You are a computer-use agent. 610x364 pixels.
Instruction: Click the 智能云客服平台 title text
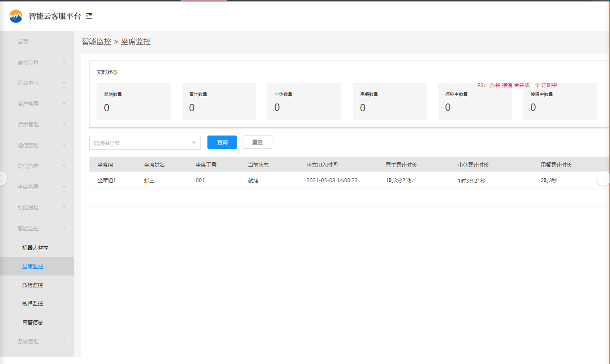point(55,16)
